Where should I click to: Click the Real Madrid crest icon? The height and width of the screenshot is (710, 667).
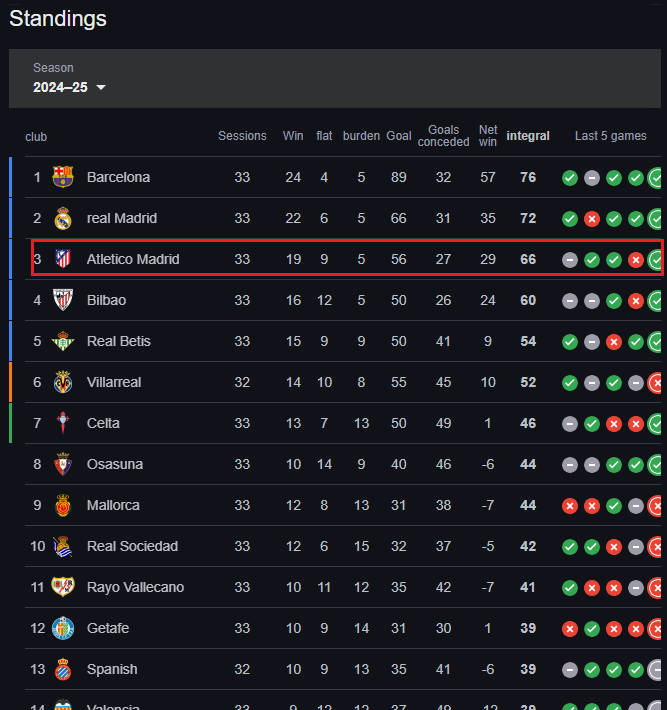pyautogui.click(x=62, y=218)
